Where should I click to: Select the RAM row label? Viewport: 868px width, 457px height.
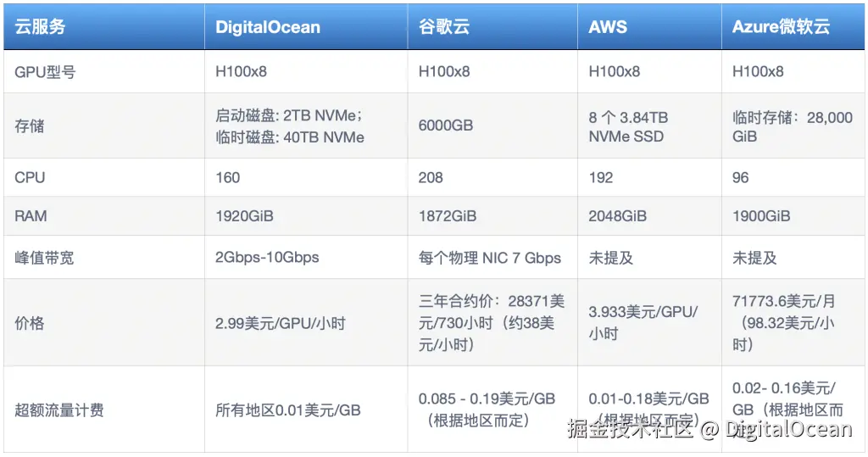pyautogui.click(x=31, y=216)
